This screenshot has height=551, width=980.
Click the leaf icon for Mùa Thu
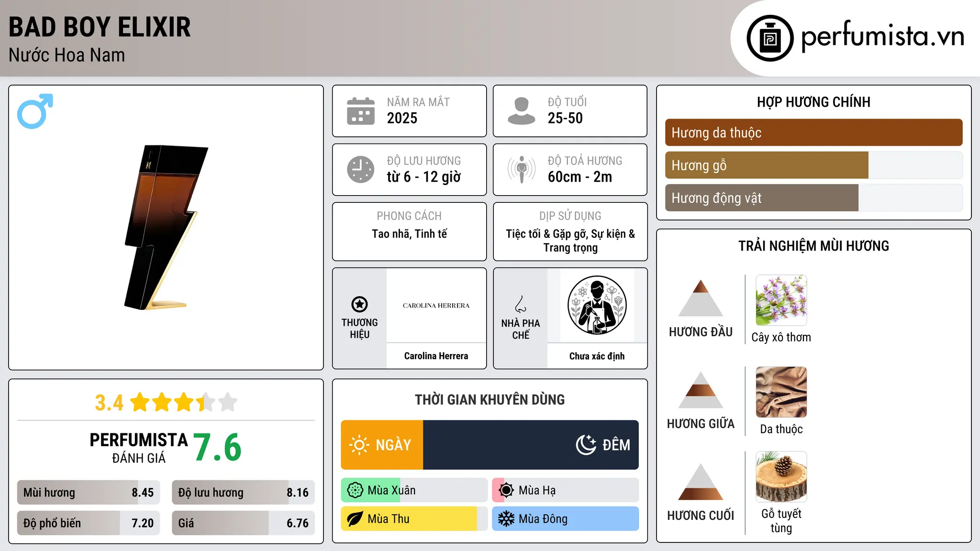tap(355, 519)
